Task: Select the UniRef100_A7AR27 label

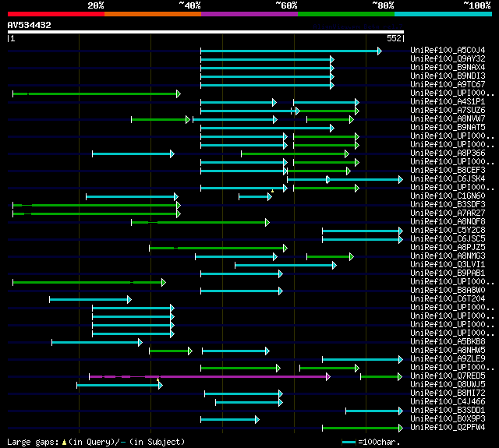Action: coord(448,213)
